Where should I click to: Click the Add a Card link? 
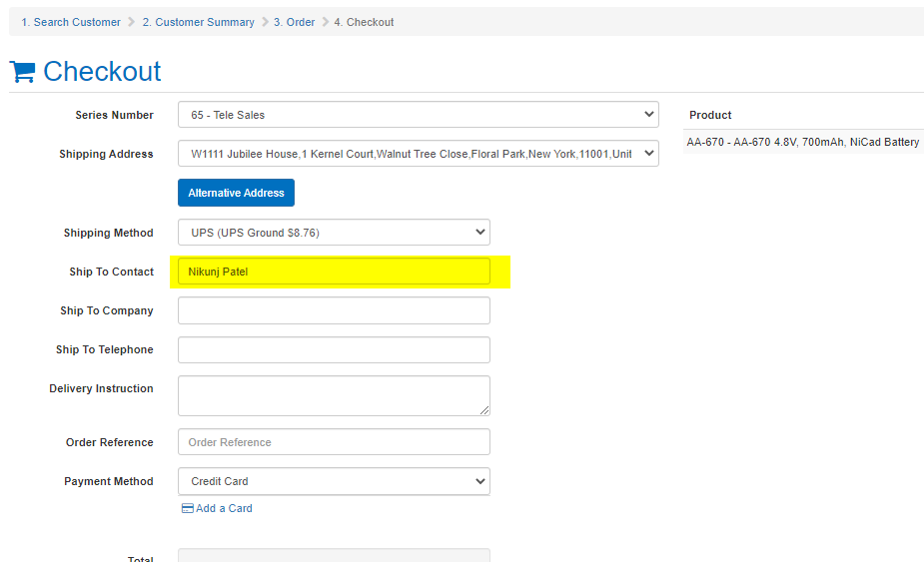[x=224, y=508]
